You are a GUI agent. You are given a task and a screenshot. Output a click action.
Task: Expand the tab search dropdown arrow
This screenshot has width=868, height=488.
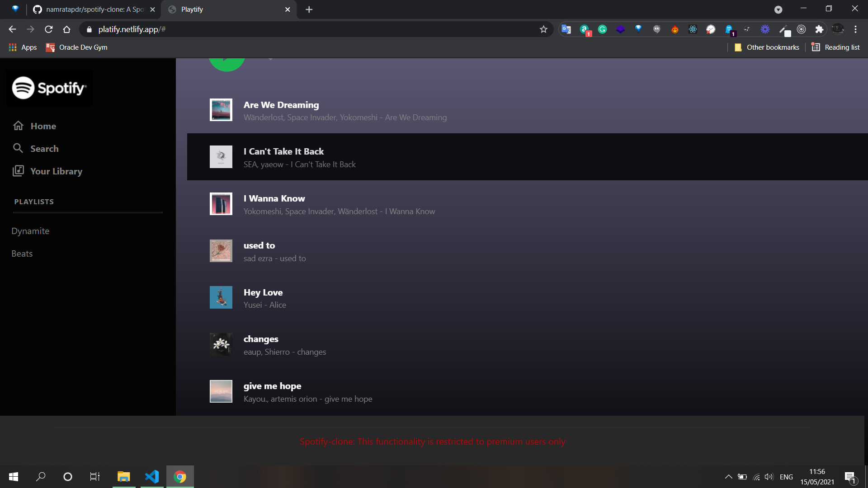click(778, 9)
